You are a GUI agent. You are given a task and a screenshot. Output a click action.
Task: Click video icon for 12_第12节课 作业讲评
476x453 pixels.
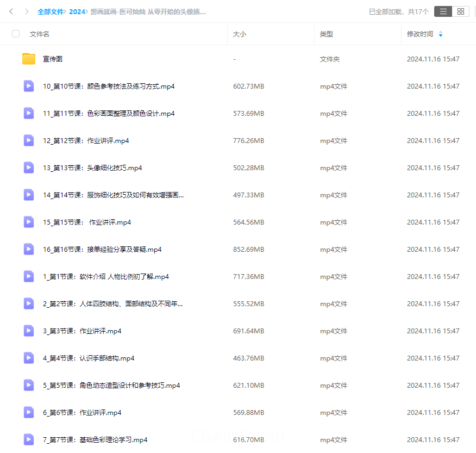[x=29, y=140]
